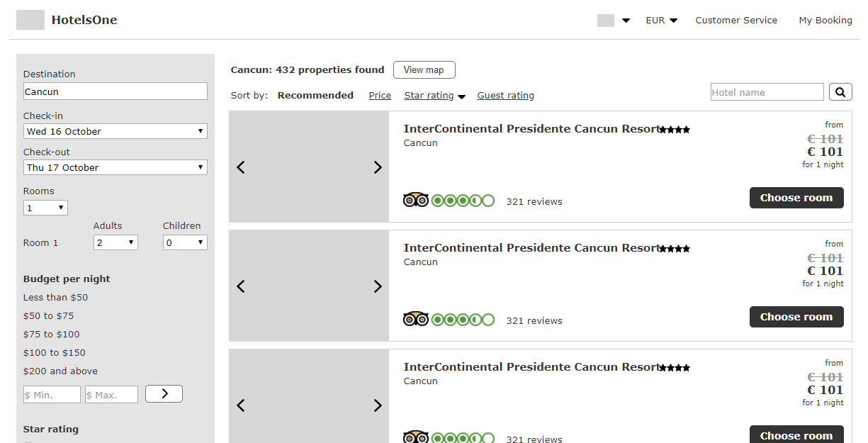
Task: Choose room for third hotel listing
Action: pyautogui.click(x=796, y=434)
